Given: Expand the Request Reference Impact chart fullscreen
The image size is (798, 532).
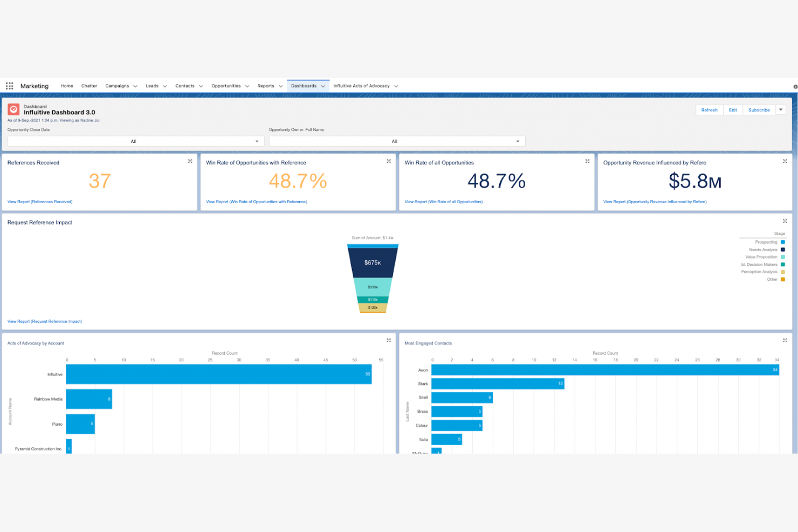Looking at the screenshot, I should pyautogui.click(x=785, y=220).
